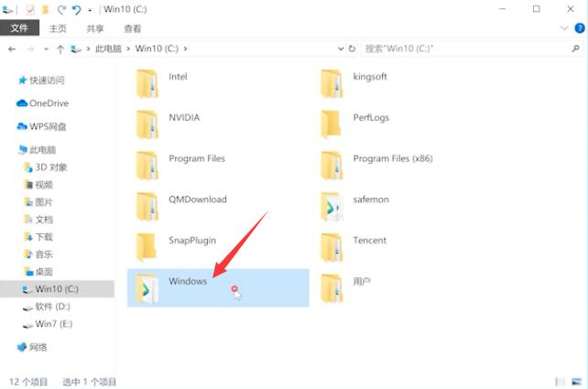This screenshot has width=588, height=389.
Task: Click the Windows folder name text
Action: click(x=188, y=281)
